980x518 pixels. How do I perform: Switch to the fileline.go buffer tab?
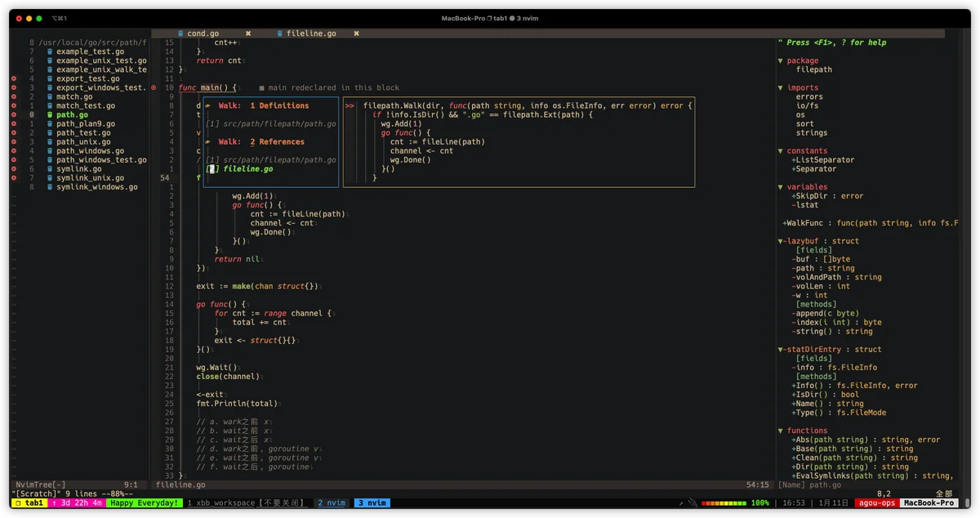coord(311,33)
